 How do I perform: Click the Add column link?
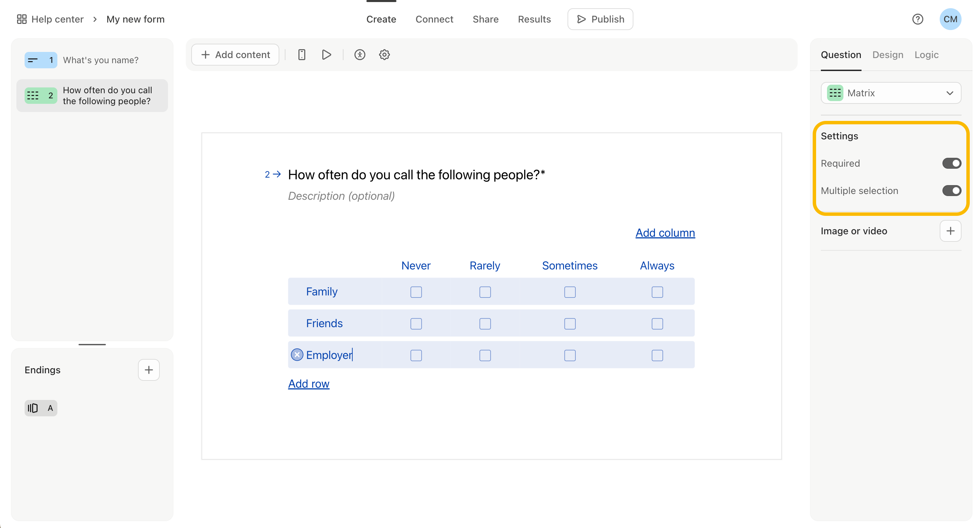[665, 233]
